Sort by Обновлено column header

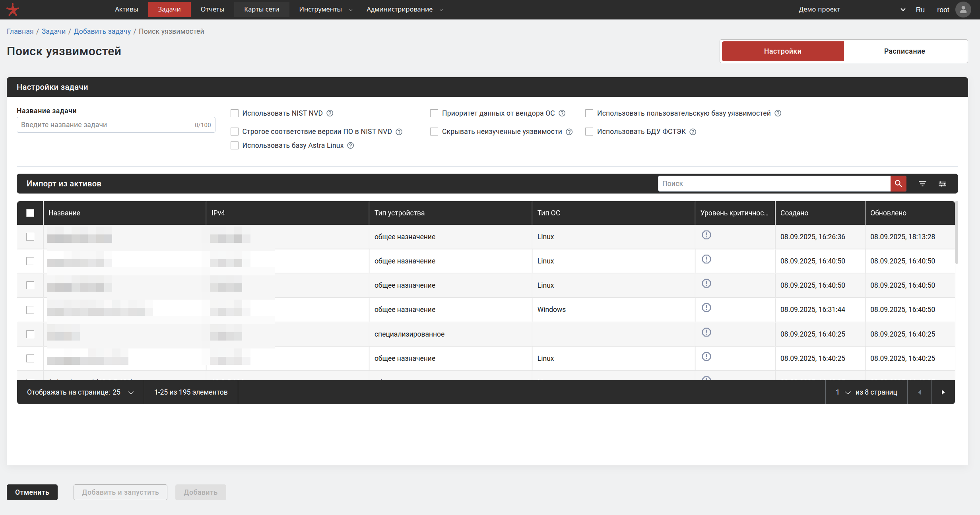[x=910, y=213]
